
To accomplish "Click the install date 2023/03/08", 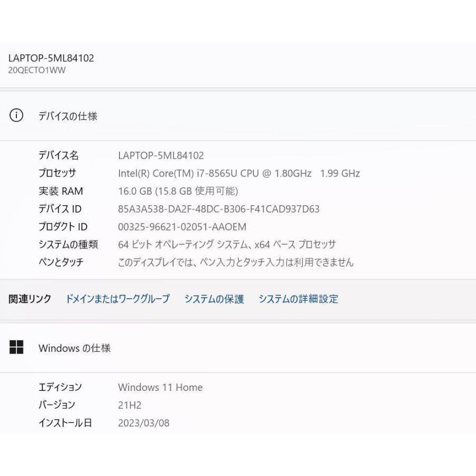I will (x=143, y=423).
